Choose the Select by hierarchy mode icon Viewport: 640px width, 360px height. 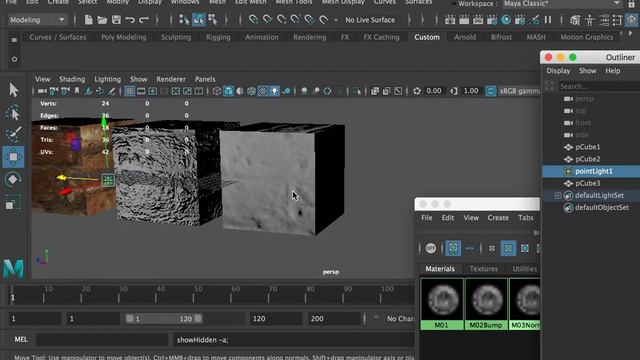(x=184, y=20)
